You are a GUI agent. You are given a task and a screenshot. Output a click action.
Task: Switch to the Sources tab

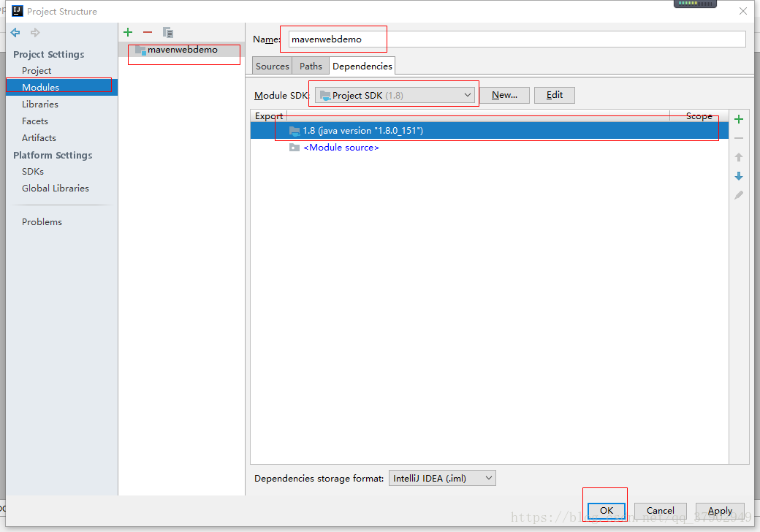[x=273, y=66]
